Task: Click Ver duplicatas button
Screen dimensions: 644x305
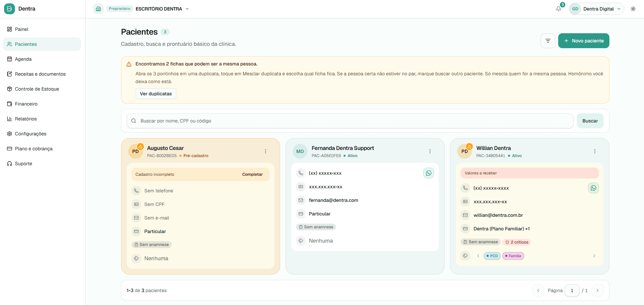Action: 156,94
